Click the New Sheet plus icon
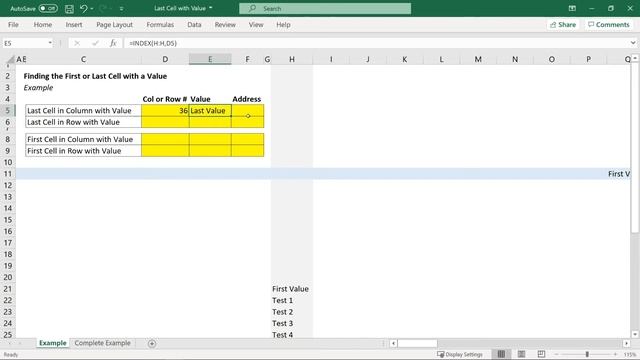Screen dimensions: 640x360 coord(152,344)
